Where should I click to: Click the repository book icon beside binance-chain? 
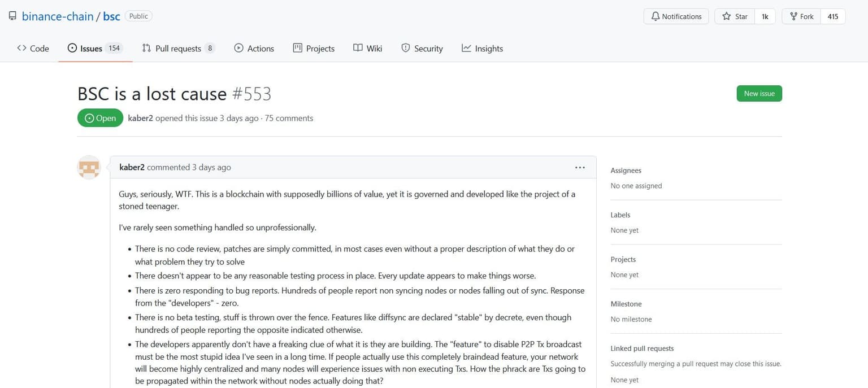click(12, 16)
